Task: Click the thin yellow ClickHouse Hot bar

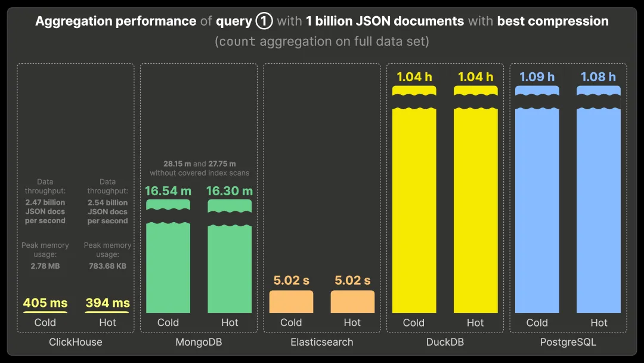Action: click(x=107, y=312)
